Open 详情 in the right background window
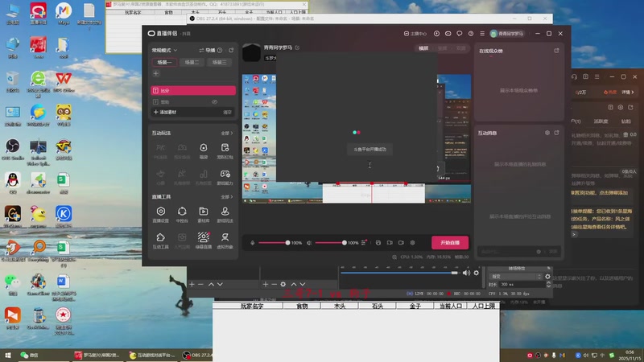Screen dimensions: 644x362 point(628,92)
